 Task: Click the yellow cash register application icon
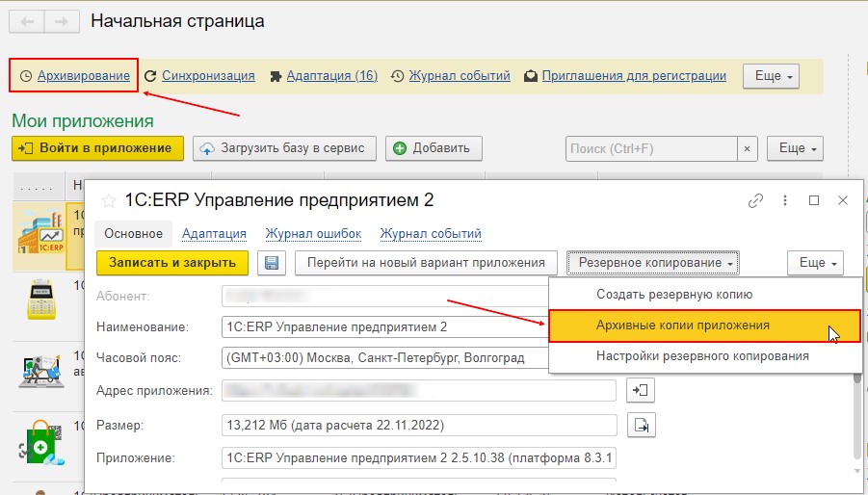[41, 300]
